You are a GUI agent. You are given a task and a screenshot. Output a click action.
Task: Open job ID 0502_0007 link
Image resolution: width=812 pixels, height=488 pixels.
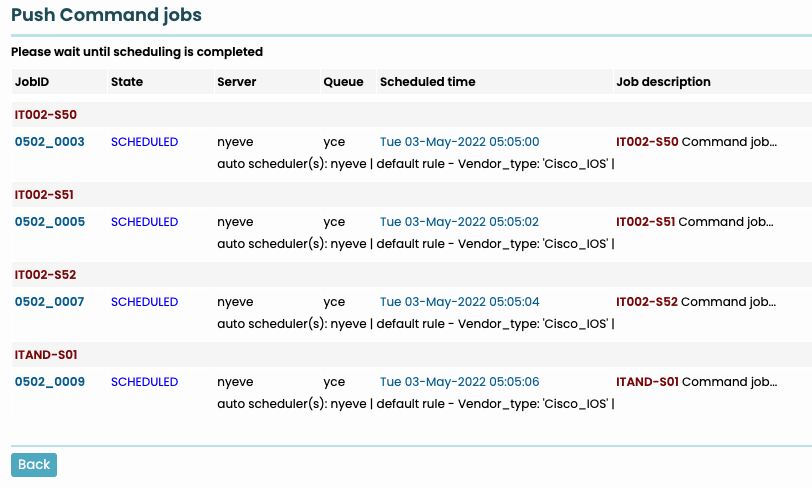pyautogui.click(x=49, y=302)
